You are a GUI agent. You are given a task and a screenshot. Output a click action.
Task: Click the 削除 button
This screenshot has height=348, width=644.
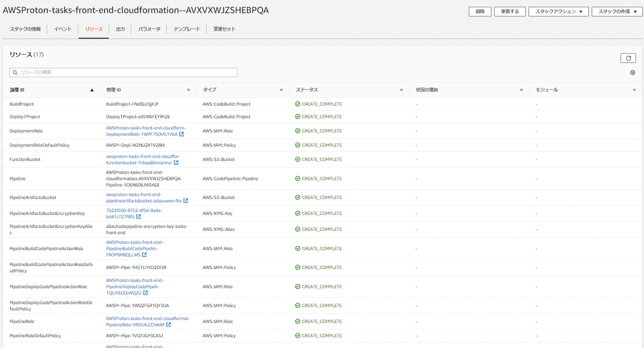tap(480, 12)
